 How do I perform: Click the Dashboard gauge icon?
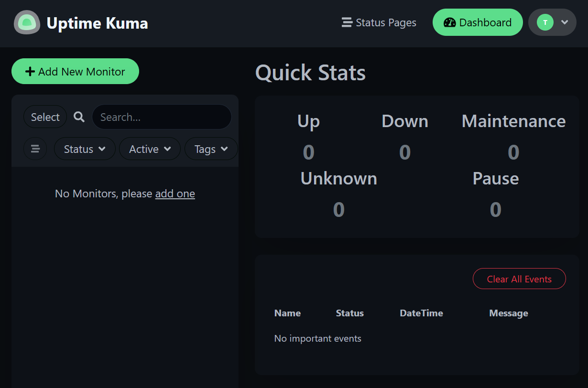(449, 22)
